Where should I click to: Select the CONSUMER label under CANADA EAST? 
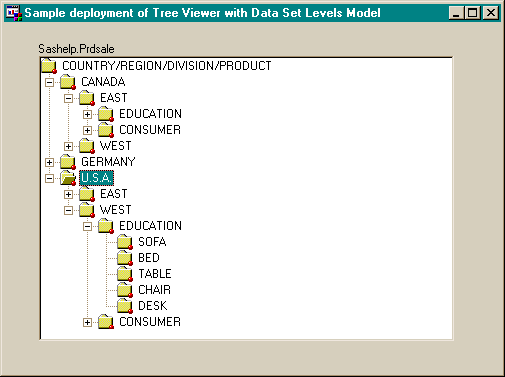pos(150,130)
